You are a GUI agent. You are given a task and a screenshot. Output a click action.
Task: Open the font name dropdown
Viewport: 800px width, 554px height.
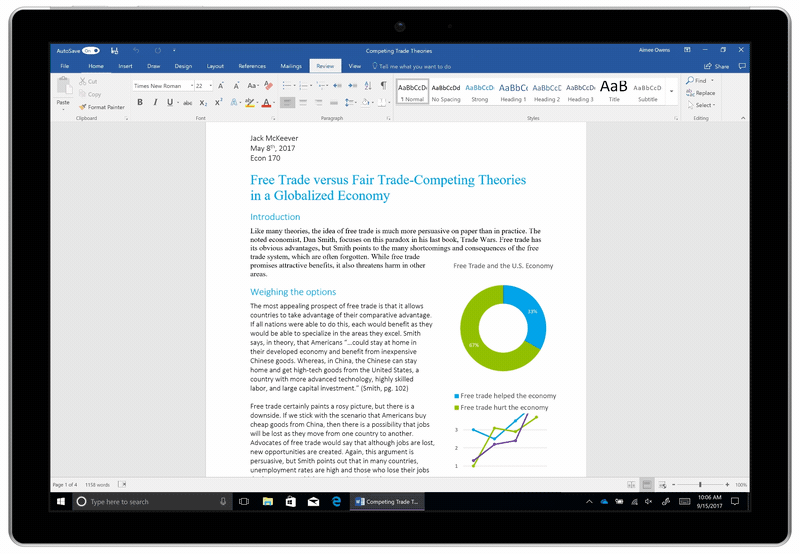click(x=190, y=86)
